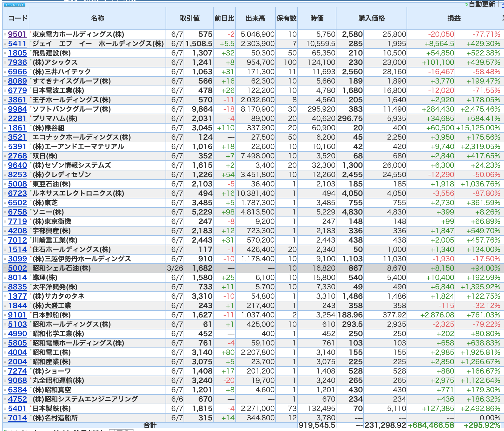Click the small x icon beside code 1861
Screen dimensions: 504x431
pyautogui.click(x=5, y=128)
